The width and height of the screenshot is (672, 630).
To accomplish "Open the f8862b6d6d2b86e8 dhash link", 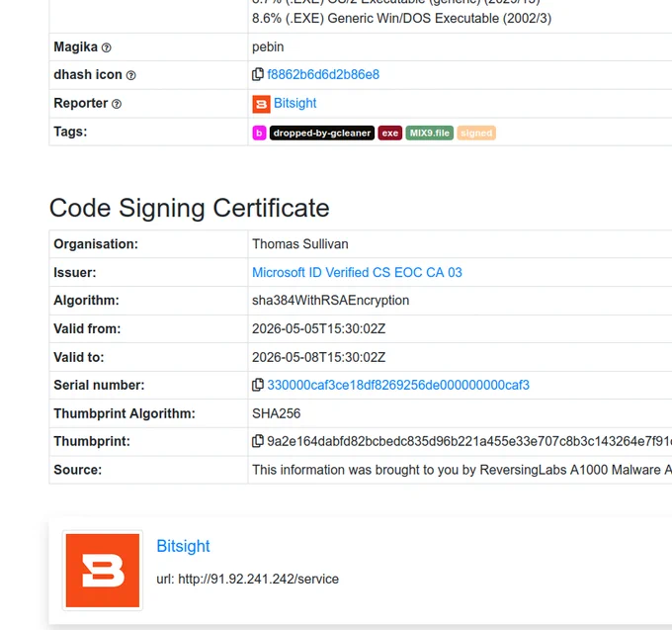I will 323,74.
